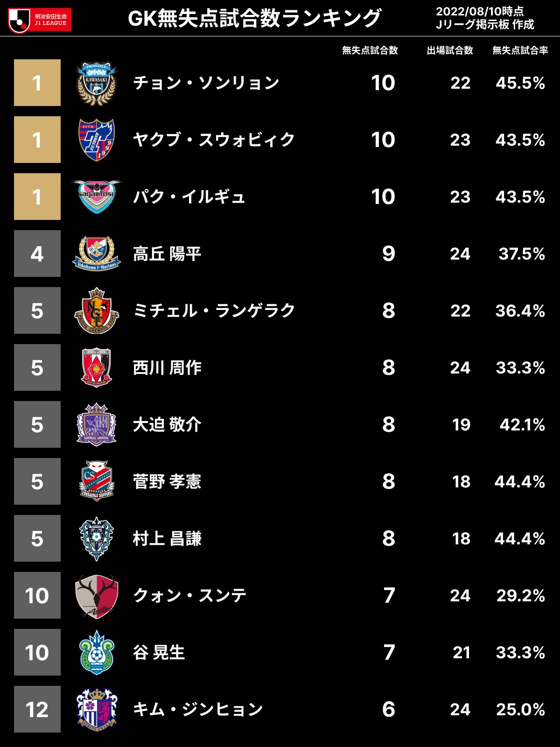Click the Yokohama F. Marinos crest
Screen dimensions: 560x747
[97, 254]
